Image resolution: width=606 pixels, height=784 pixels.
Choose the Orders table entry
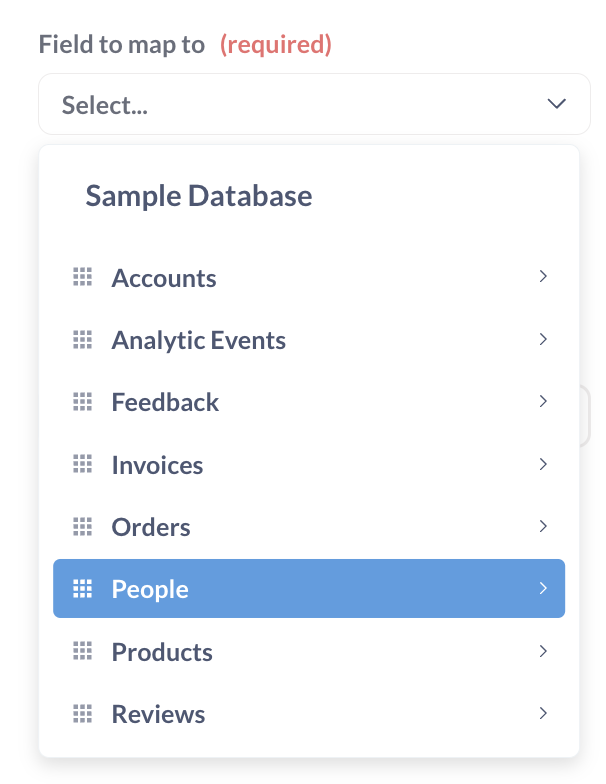click(309, 526)
